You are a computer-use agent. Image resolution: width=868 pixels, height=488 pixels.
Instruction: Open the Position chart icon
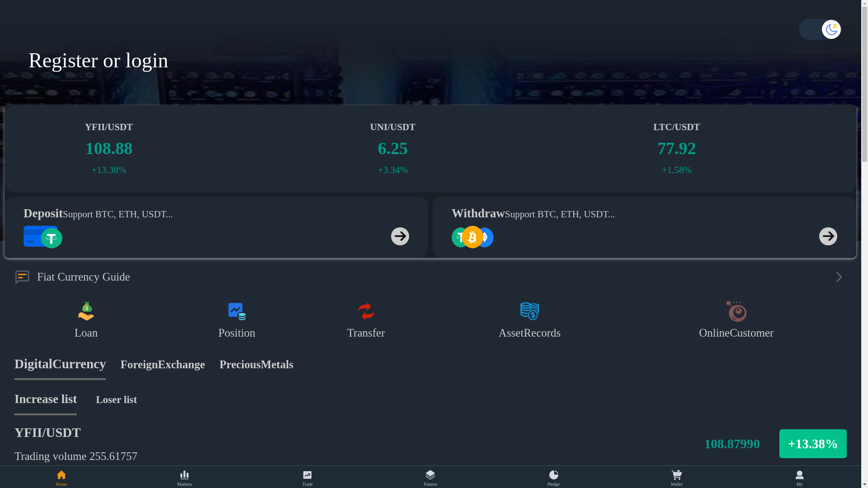(237, 311)
